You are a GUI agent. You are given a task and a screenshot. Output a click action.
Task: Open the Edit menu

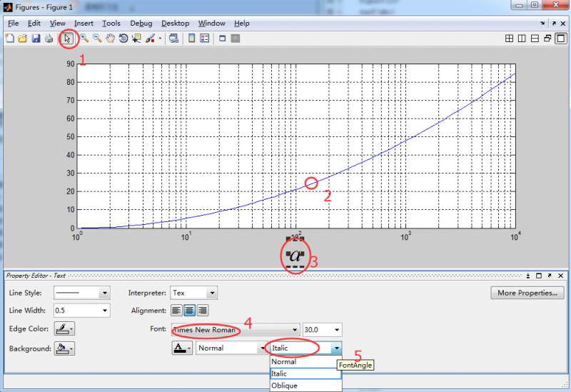tap(34, 24)
